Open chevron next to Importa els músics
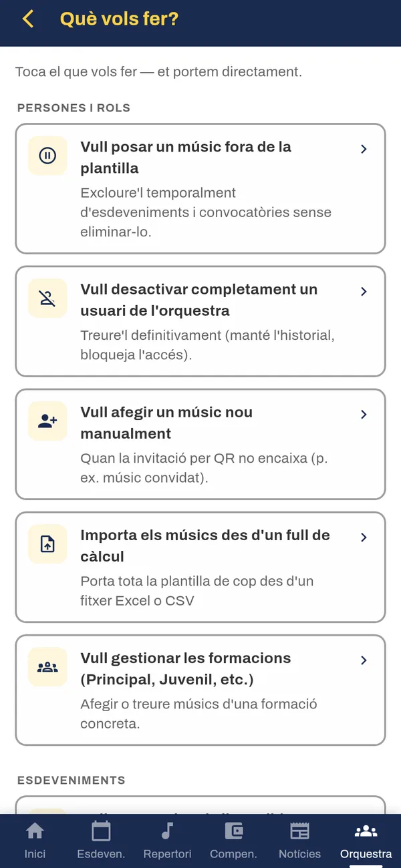This screenshot has width=401, height=868. 364,537
